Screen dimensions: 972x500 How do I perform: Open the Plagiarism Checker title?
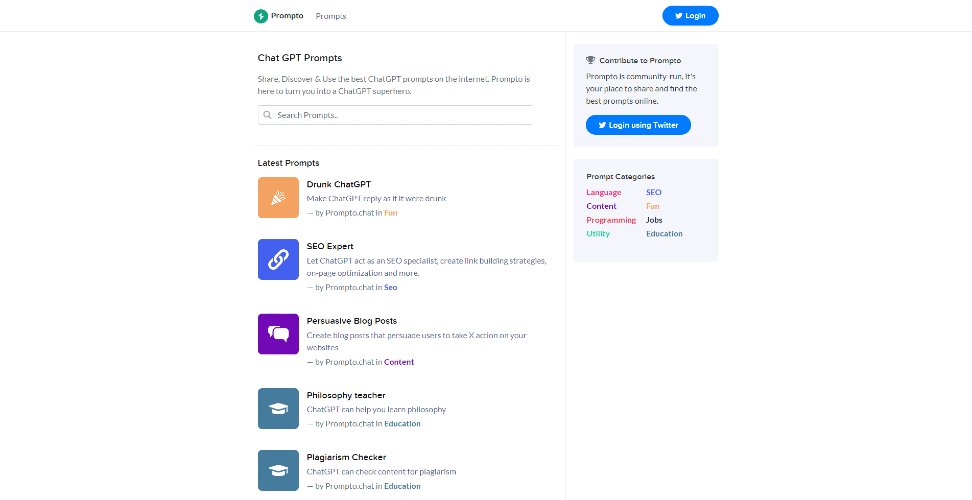[347, 457]
